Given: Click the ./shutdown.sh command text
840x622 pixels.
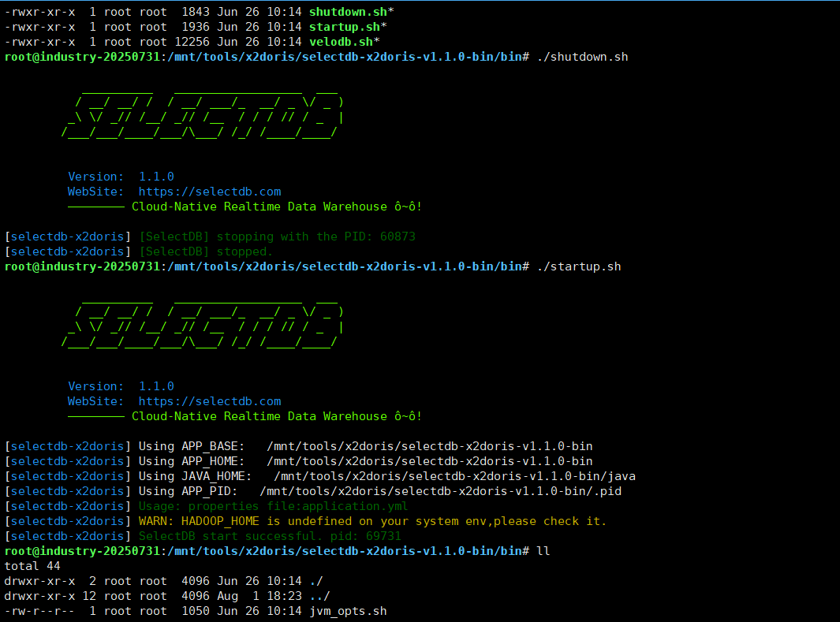Looking at the screenshot, I should [x=582, y=57].
